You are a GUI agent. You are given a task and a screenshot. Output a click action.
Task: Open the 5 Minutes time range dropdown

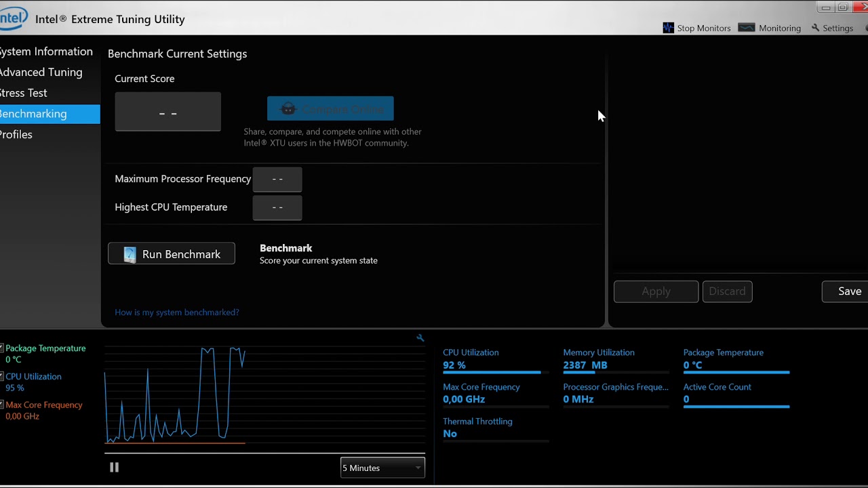(382, 468)
